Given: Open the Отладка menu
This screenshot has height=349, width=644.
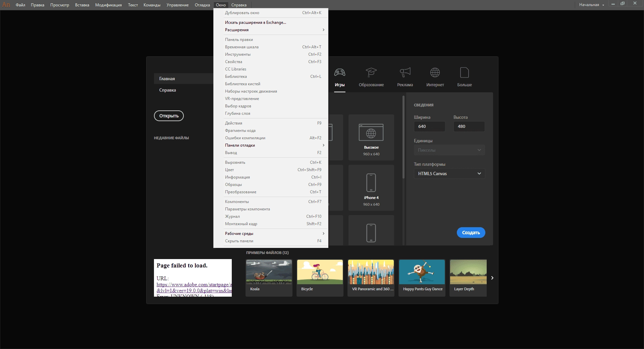Looking at the screenshot, I should point(202,5).
